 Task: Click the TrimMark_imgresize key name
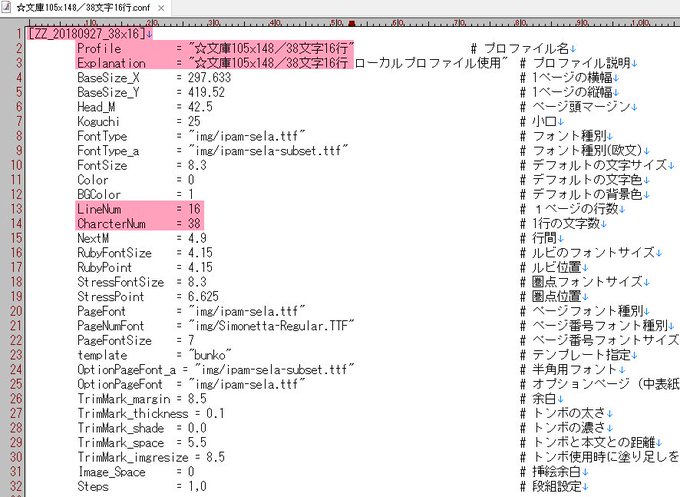point(133,457)
